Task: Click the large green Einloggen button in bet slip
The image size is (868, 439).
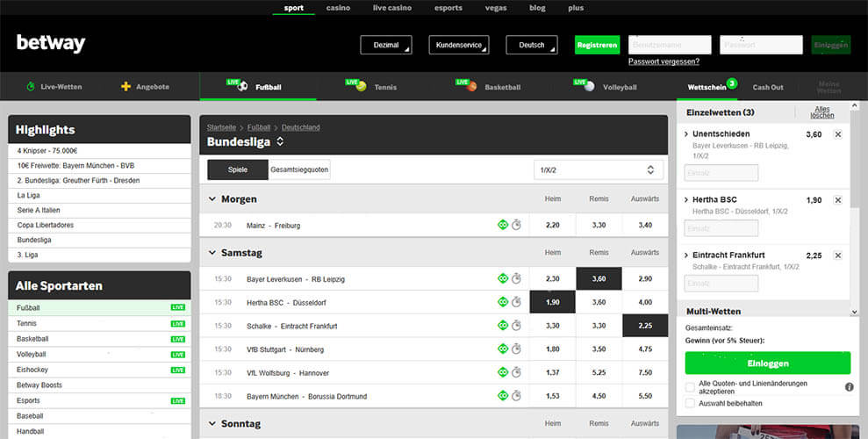Action: (768, 363)
